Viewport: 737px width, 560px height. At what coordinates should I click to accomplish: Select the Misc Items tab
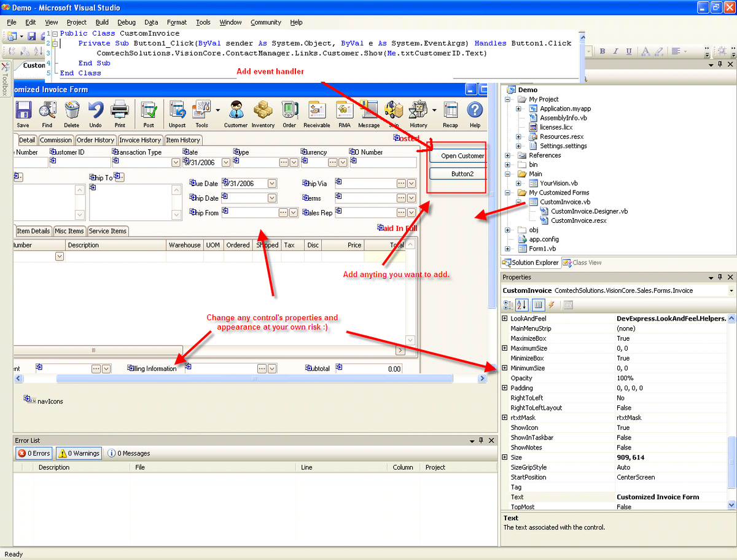pyautogui.click(x=69, y=231)
